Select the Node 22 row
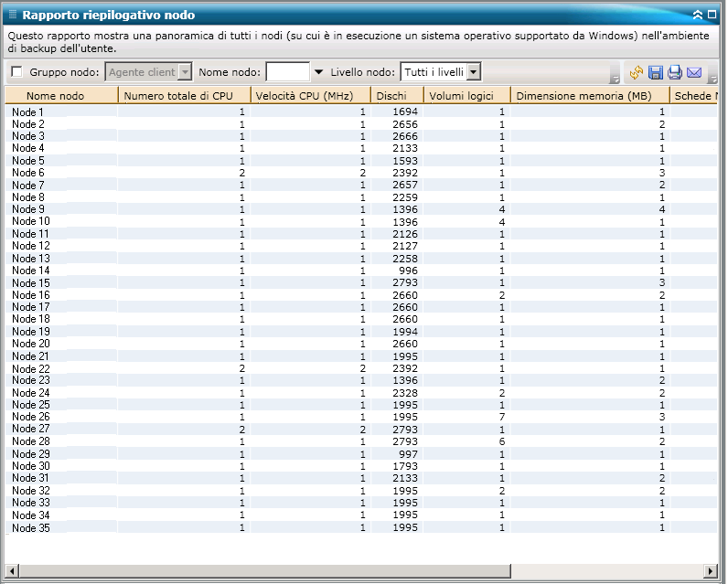The width and height of the screenshot is (728, 584). (361, 368)
